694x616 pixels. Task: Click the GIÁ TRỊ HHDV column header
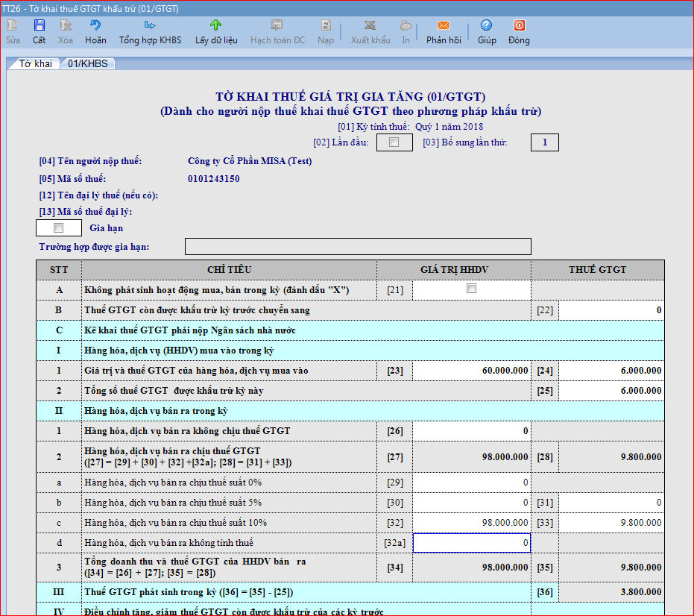[x=454, y=270]
